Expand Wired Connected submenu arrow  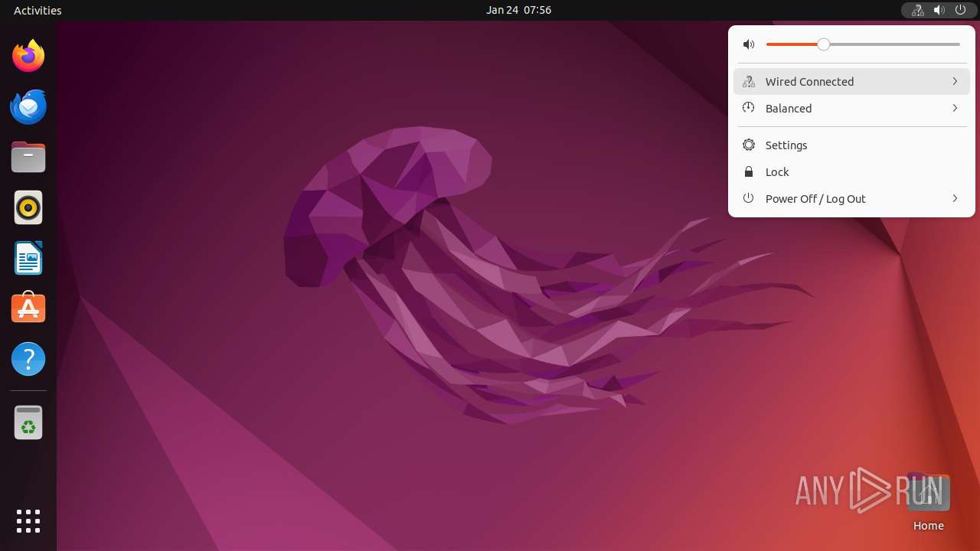click(x=955, y=81)
